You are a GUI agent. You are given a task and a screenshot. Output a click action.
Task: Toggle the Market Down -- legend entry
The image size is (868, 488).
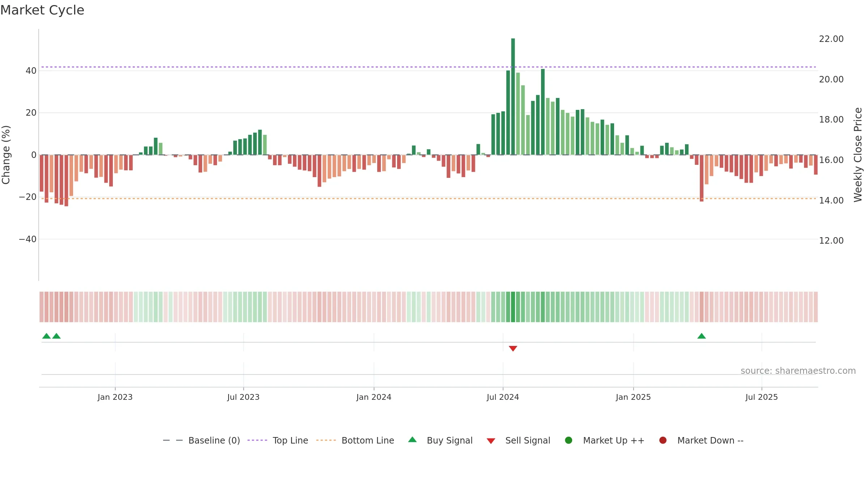tap(701, 440)
